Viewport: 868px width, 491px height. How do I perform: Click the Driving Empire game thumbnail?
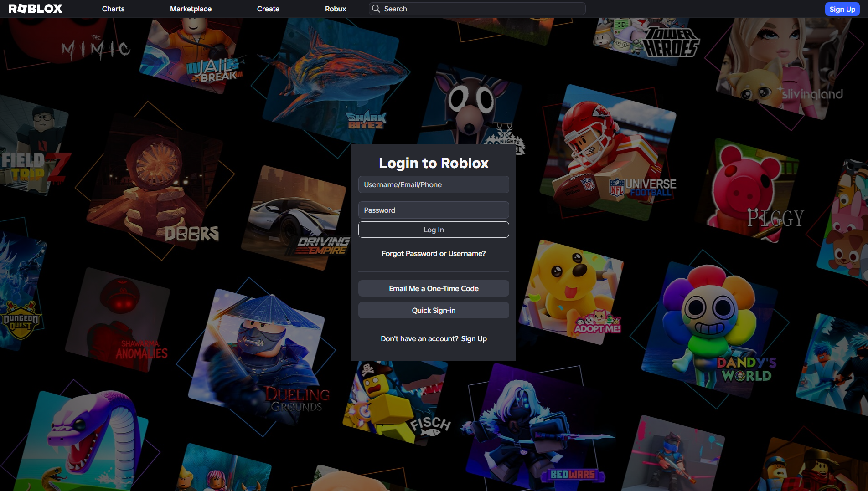pyautogui.click(x=296, y=219)
